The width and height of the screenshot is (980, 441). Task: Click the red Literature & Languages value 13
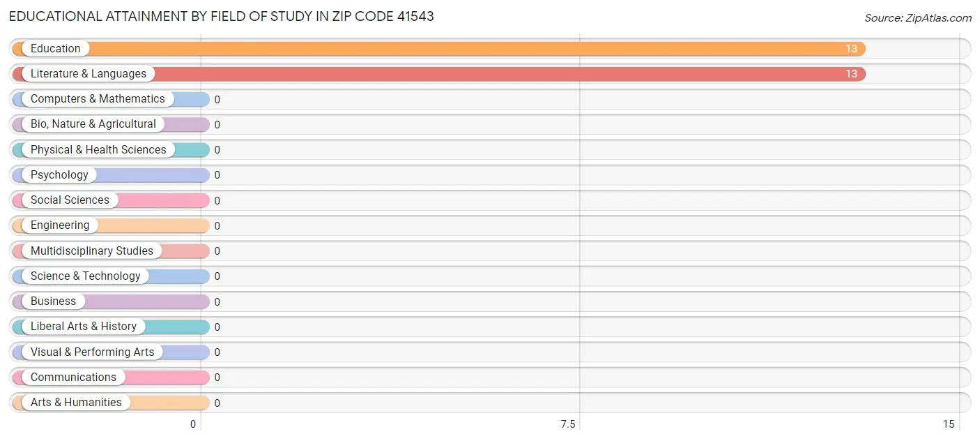tap(852, 74)
